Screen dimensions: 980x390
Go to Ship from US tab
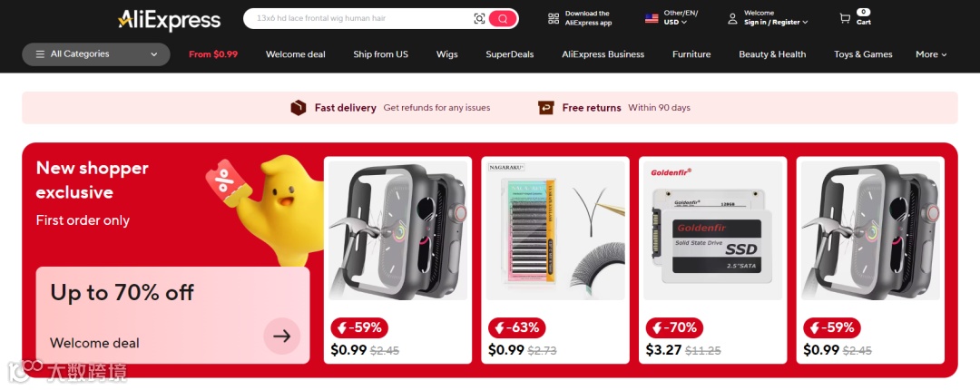tap(380, 54)
